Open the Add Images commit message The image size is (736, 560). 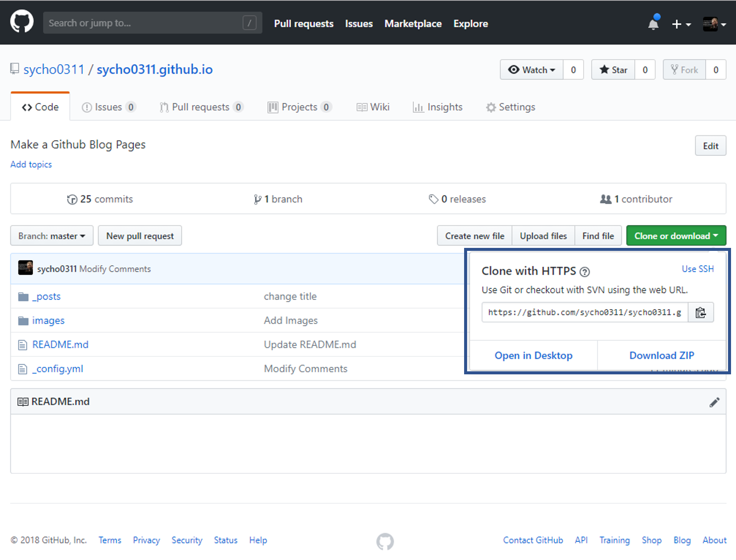[x=291, y=321]
